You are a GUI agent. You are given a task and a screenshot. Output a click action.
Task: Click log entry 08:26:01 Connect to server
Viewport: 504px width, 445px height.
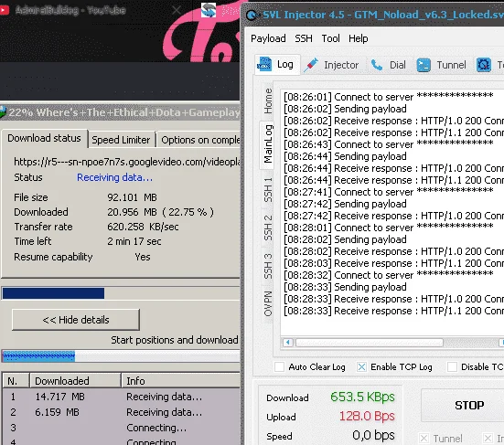[x=388, y=97]
